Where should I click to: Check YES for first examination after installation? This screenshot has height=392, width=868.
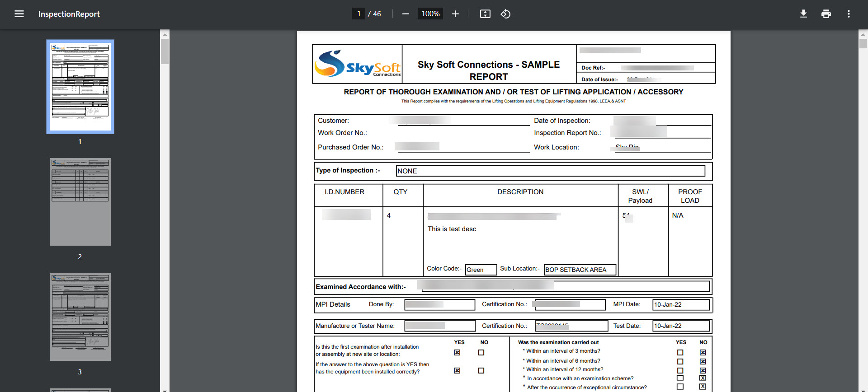click(x=457, y=353)
